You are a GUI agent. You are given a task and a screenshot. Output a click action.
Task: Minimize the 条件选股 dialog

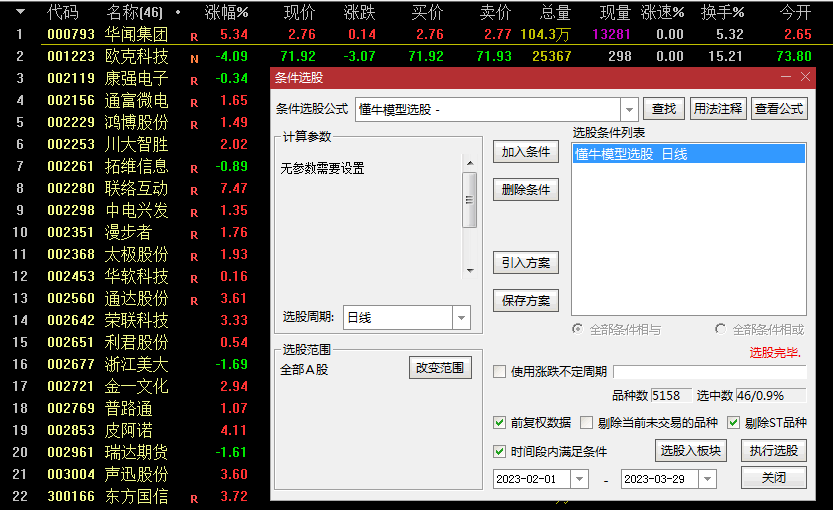click(786, 77)
